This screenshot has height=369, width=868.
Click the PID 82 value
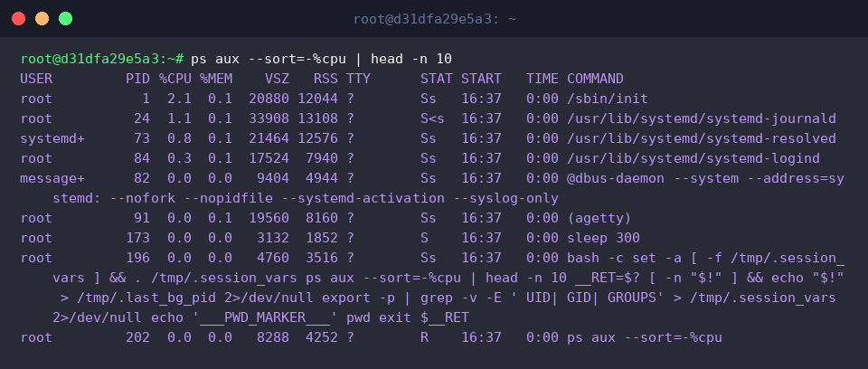(x=142, y=178)
